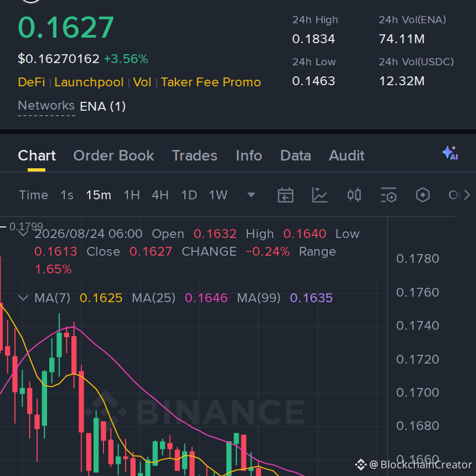Open the DeFi tag link
The image size is (476, 476).
pos(31,82)
